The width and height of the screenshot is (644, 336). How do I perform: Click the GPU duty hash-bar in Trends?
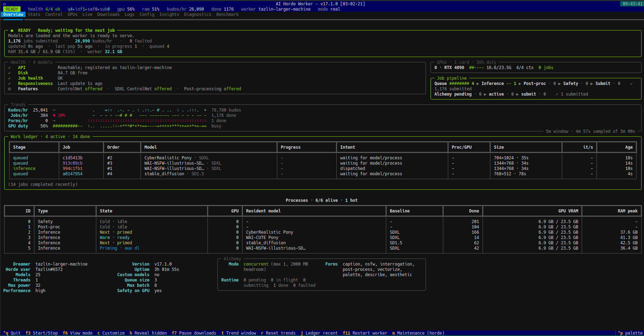[68, 126]
